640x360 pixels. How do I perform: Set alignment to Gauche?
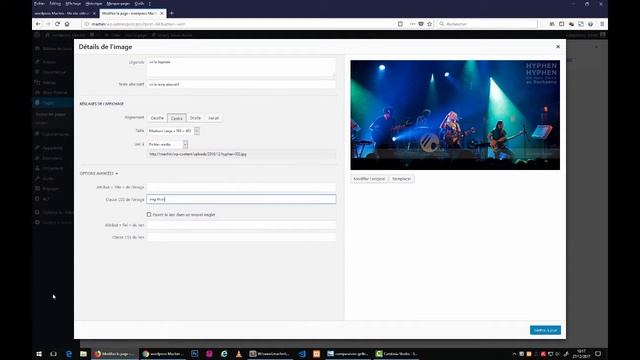click(157, 118)
